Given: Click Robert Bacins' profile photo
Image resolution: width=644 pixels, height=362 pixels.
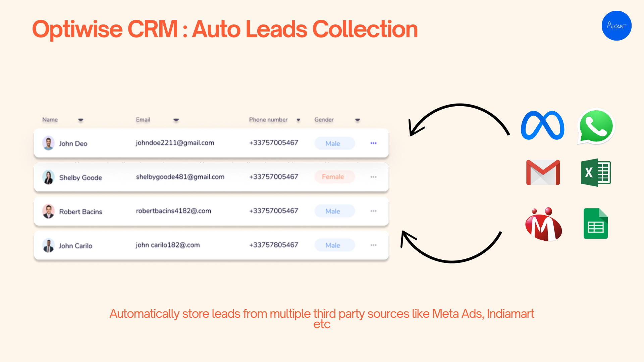Looking at the screenshot, I should pyautogui.click(x=48, y=212).
